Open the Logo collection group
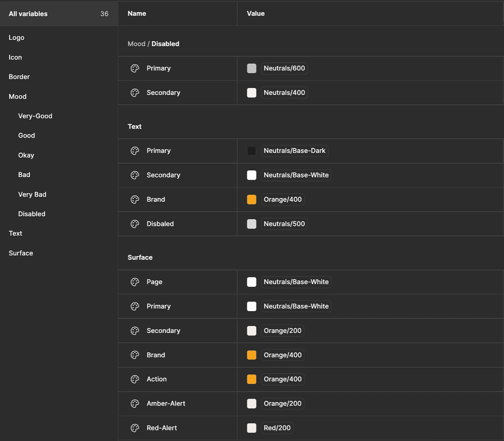 tap(17, 37)
